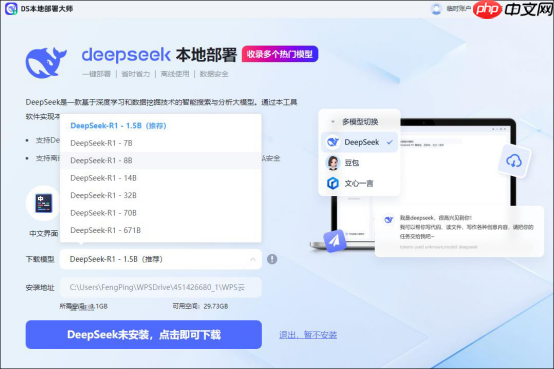This screenshot has height=369, width=554.
Task: Expand the 多模型切换 arrow
Action: pos(332,122)
